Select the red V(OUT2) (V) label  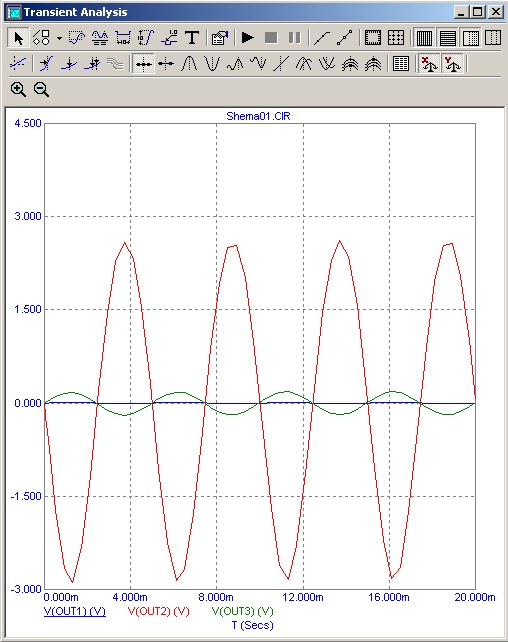[x=159, y=611]
